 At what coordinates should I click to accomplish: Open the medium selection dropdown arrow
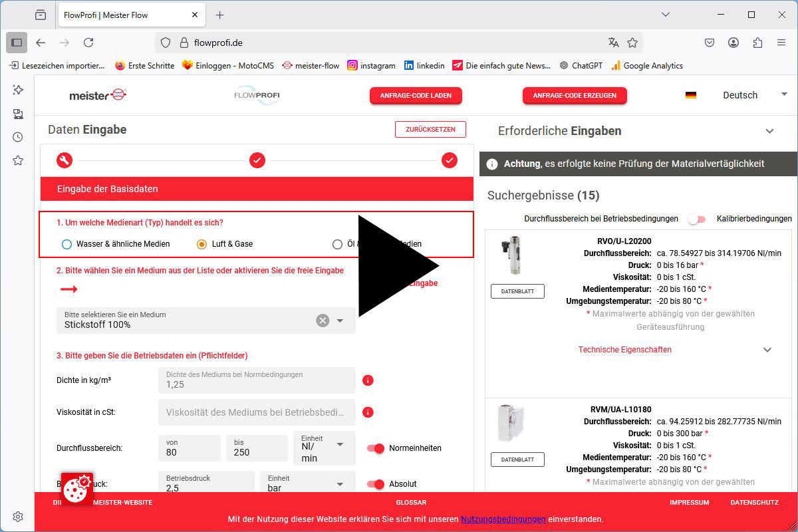tap(340, 321)
